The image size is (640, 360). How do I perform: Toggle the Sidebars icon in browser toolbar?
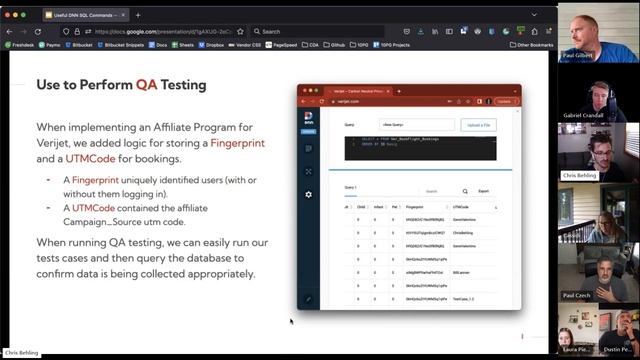pyautogui.click(x=449, y=31)
